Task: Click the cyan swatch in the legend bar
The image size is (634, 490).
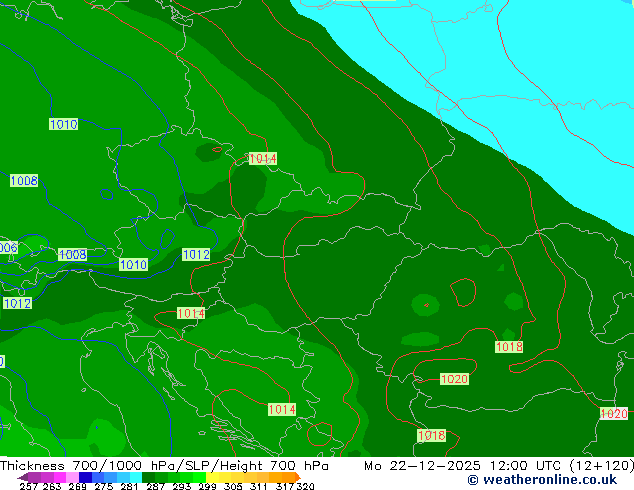Action: click(x=136, y=477)
